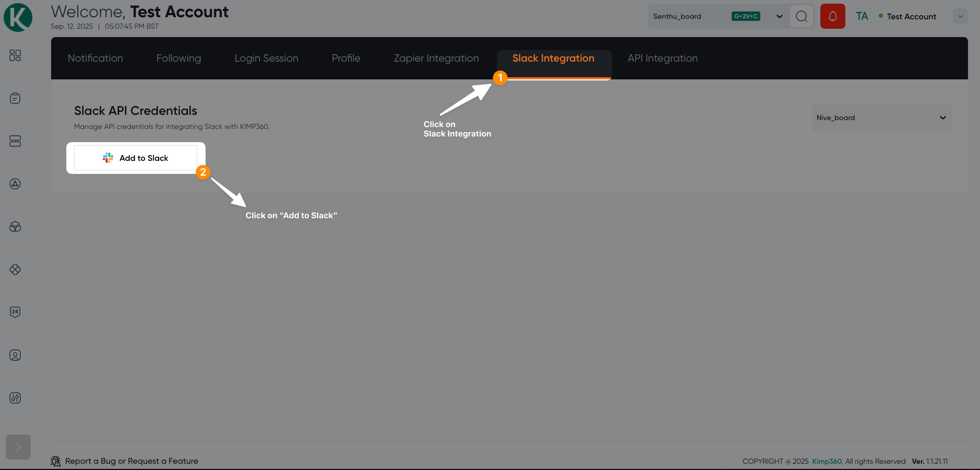Expand the Senthu_board dropdown in header
The image size is (980, 470).
pos(779,16)
